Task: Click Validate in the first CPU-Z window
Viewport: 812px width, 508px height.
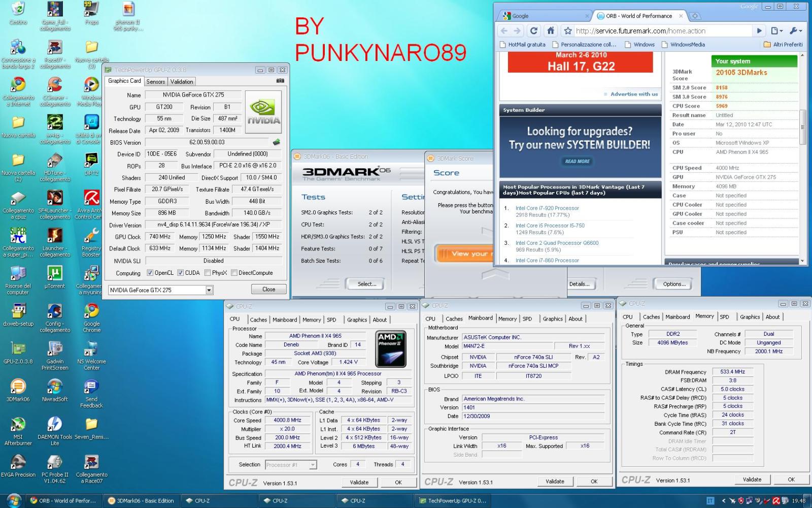Action: (359, 482)
